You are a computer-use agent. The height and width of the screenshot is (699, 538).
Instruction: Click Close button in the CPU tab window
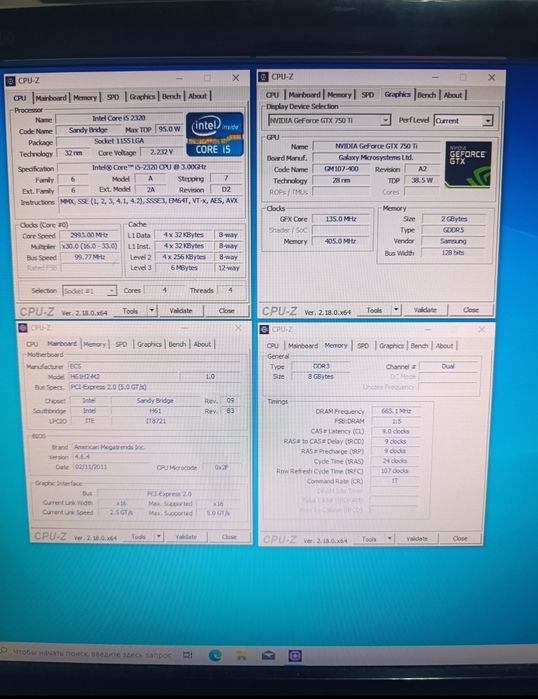click(226, 310)
